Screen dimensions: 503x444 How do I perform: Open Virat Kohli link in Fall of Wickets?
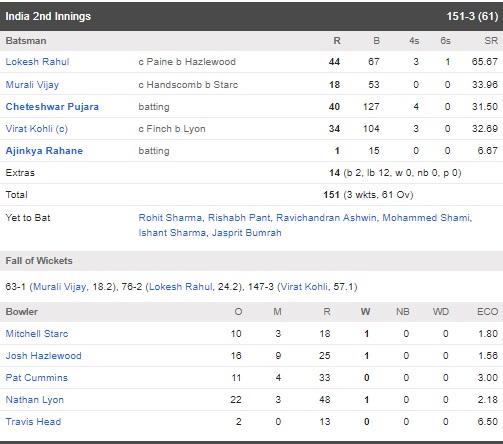click(304, 287)
